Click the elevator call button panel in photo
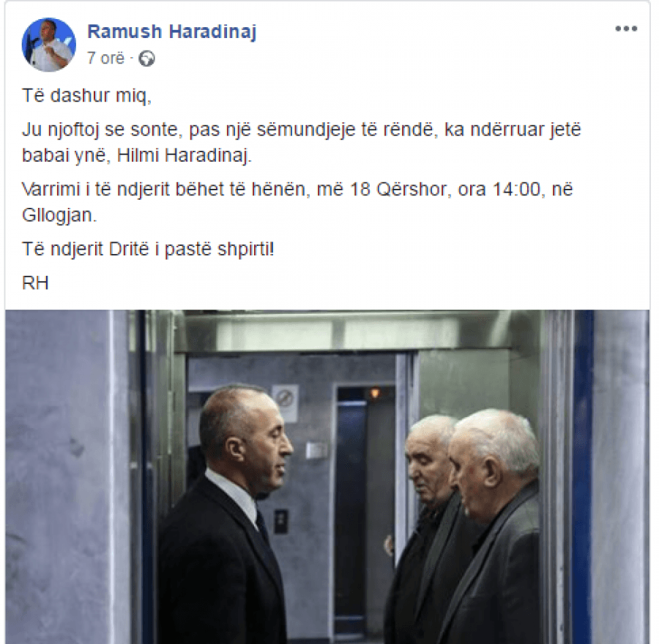Image resolution: width=659 pixels, height=644 pixels. 280,521
